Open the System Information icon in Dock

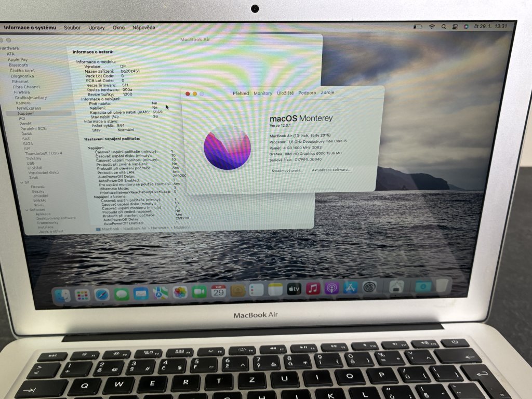click(x=396, y=287)
